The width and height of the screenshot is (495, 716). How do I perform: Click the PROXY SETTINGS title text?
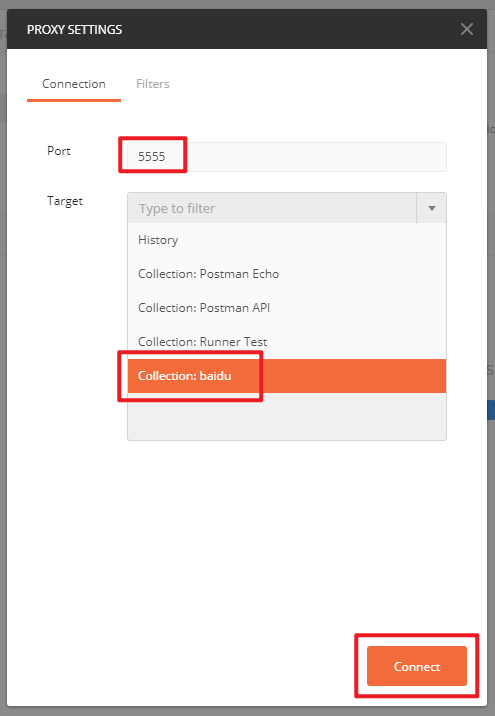point(74,30)
